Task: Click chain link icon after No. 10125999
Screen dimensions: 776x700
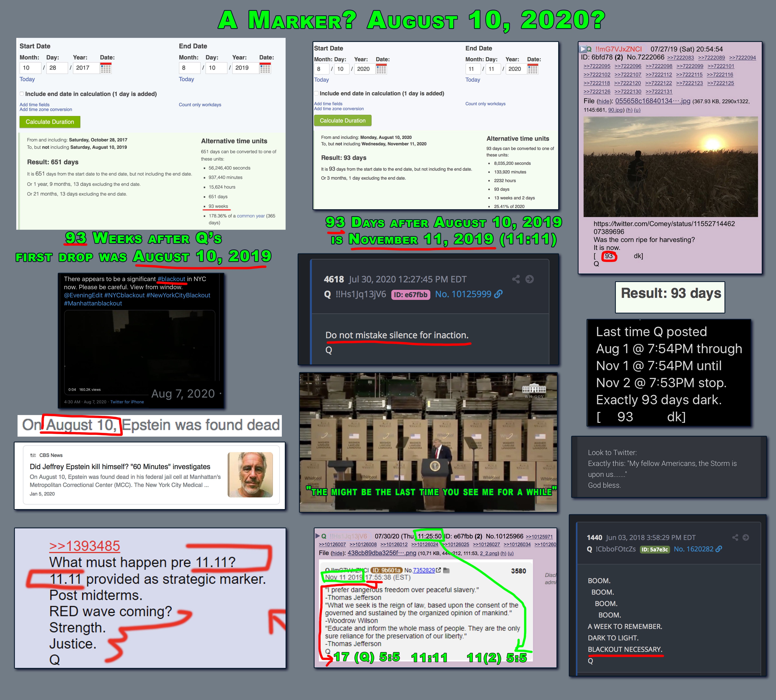Action: pos(498,294)
